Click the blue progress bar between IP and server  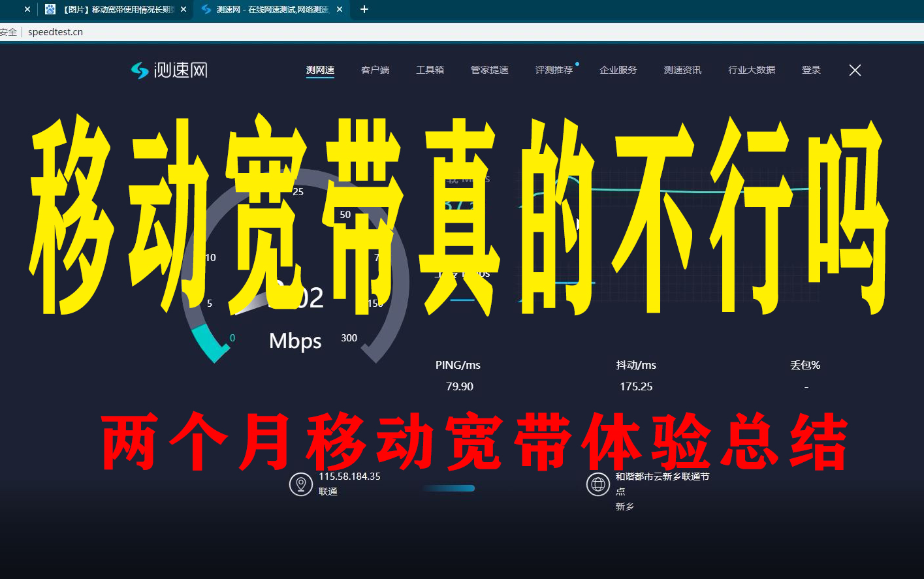449,488
